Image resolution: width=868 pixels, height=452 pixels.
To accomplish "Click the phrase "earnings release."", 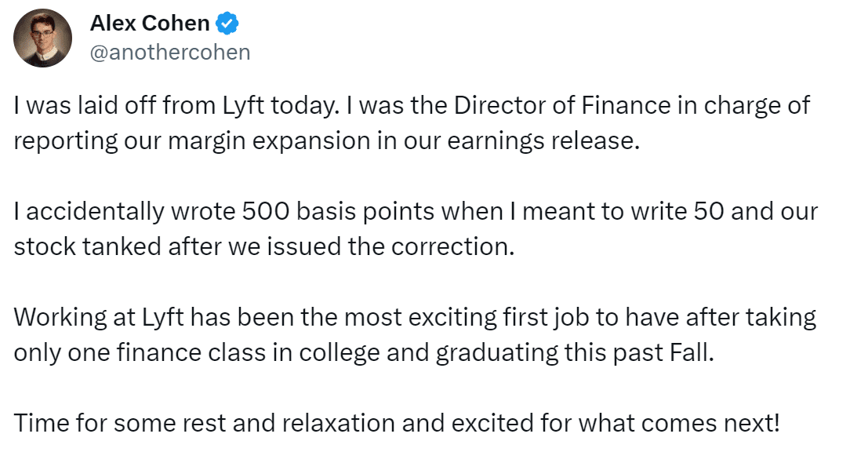I will [x=543, y=141].
